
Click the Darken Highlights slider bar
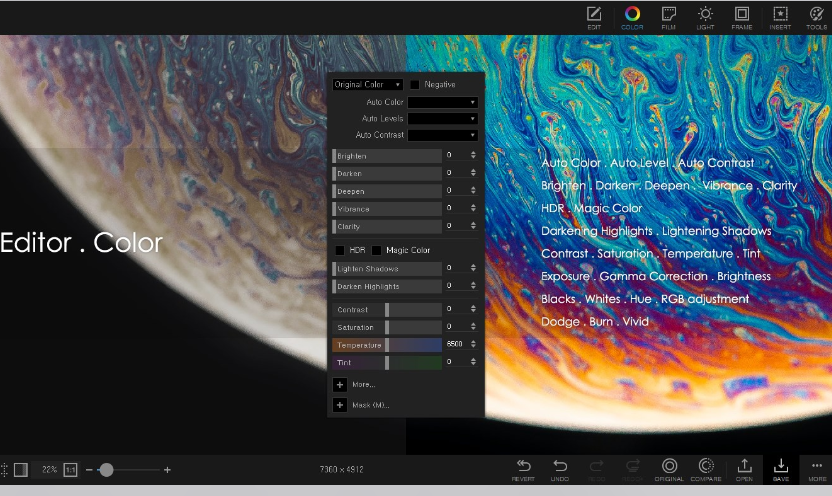coord(387,286)
